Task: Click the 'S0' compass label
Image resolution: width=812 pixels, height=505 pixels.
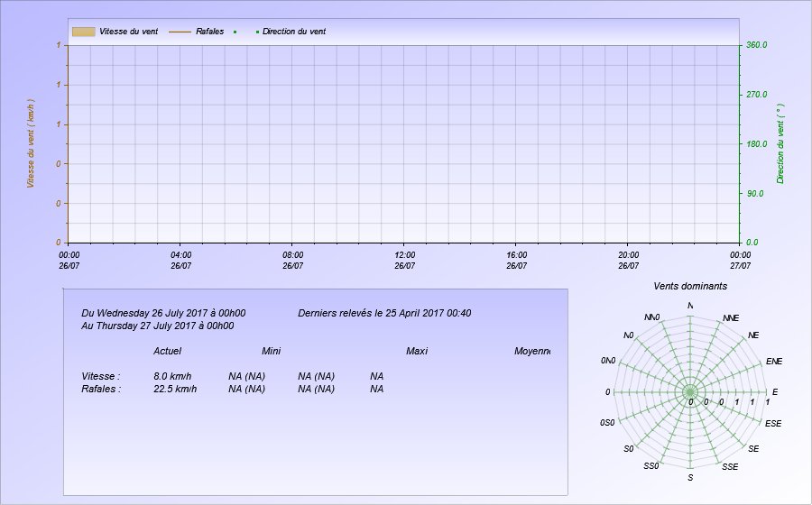Action: coord(628,448)
